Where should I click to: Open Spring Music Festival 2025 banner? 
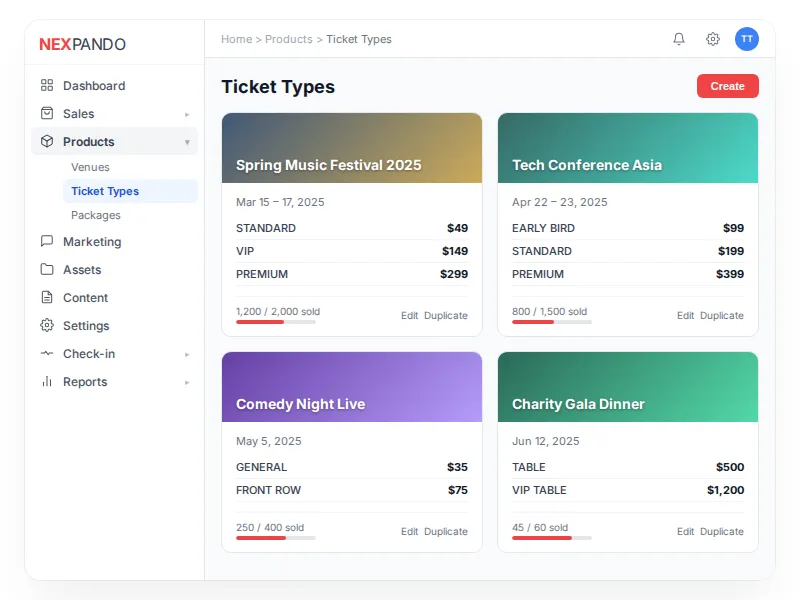pos(352,148)
